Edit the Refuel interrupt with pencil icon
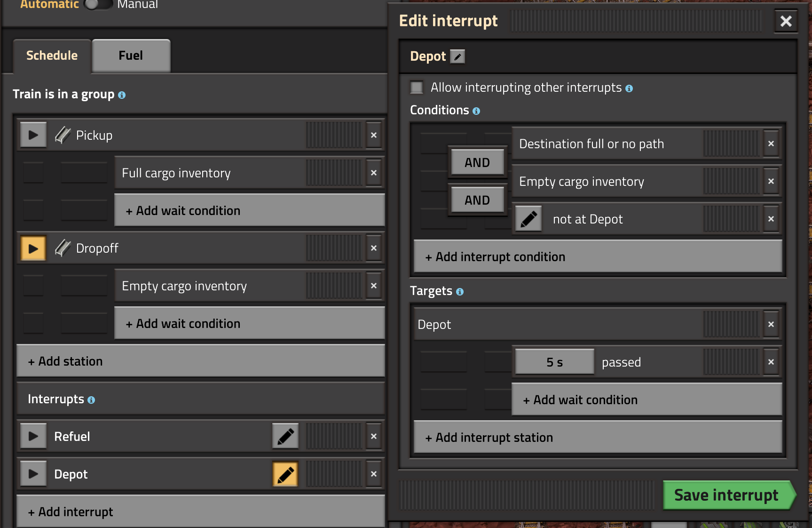The width and height of the screenshot is (812, 528). point(285,436)
